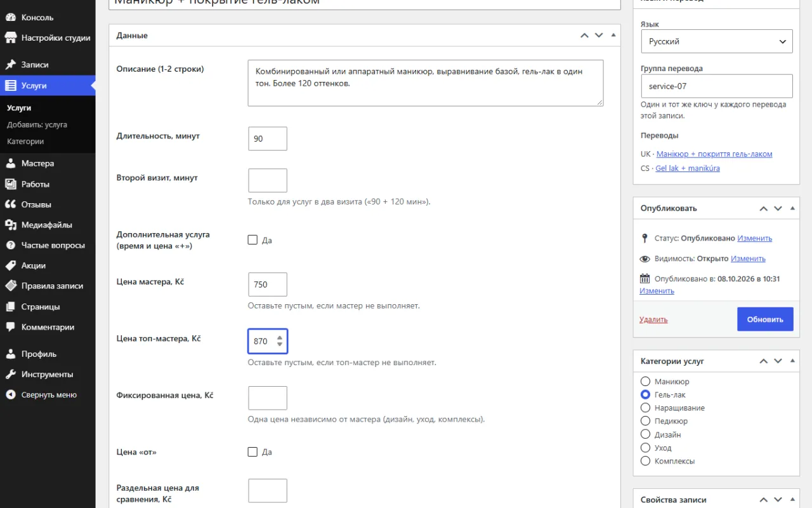The height and width of the screenshot is (508, 812).
Task: Choose the Дизайн category radio button
Action: pos(645,434)
